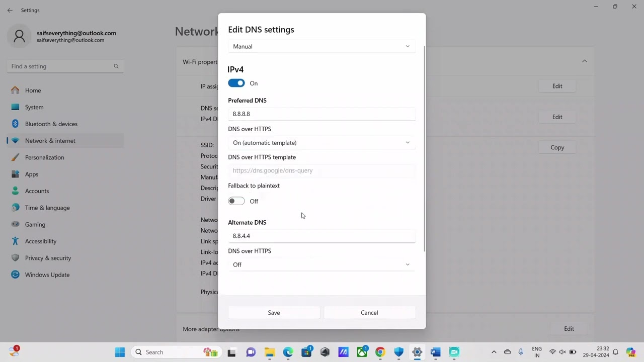Cancel editing DNS settings
Screen dimensions: 644x362
point(369,313)
